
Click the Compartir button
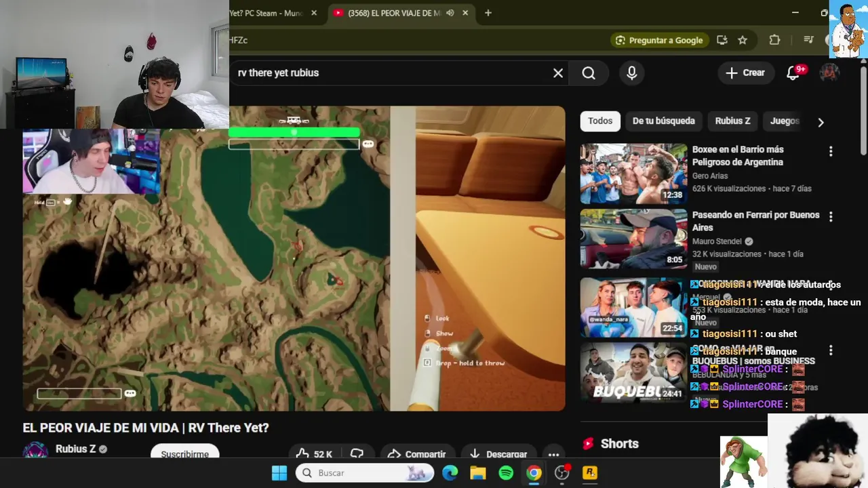[x=416, y=454]
